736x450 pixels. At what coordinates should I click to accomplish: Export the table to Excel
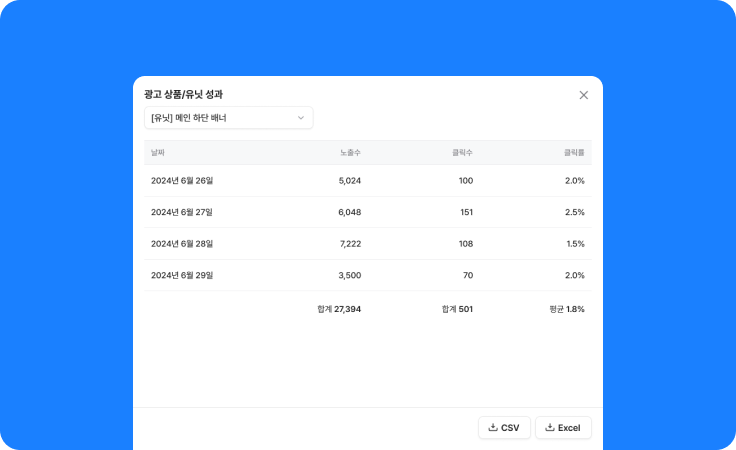click(x=563, y=428)
